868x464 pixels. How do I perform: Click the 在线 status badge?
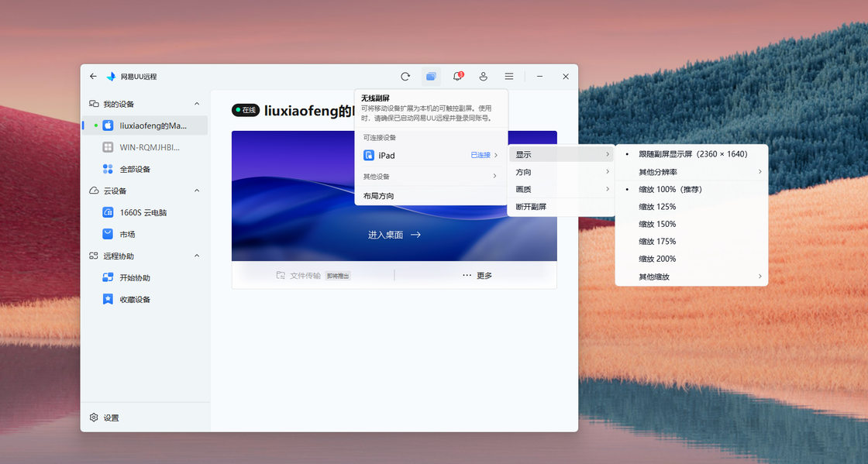[x=245, y=110]
